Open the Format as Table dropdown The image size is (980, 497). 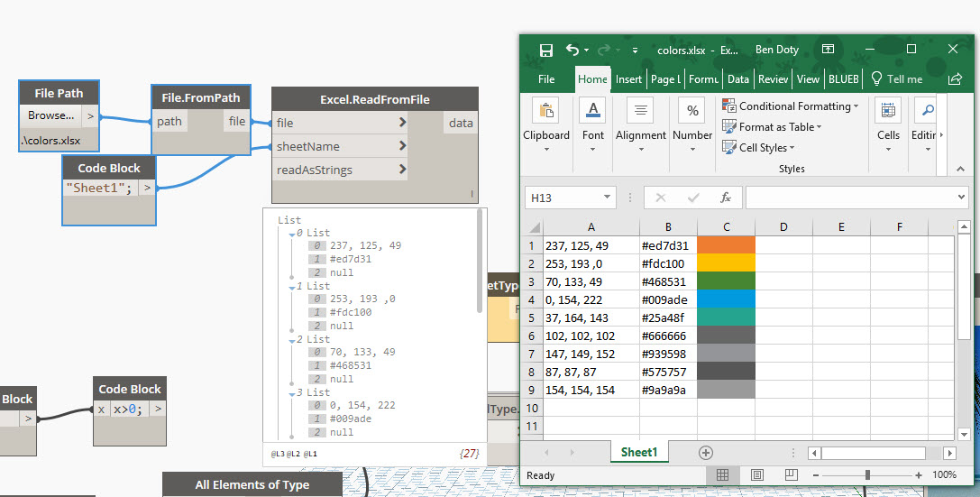[x=774, y=127]
